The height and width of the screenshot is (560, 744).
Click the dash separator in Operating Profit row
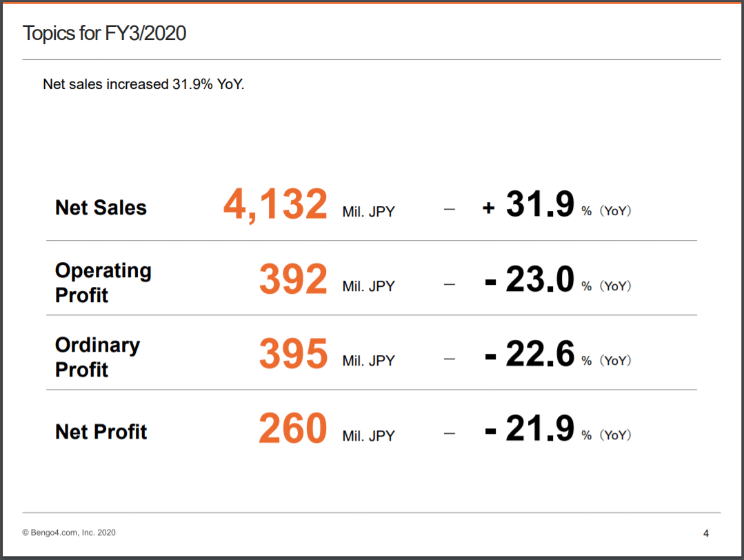(450, 285)
